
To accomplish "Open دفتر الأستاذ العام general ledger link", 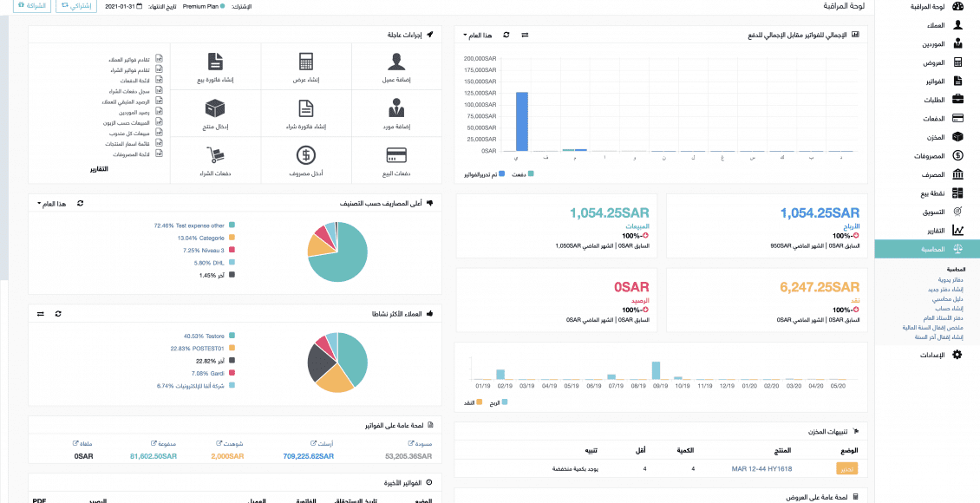I will point(942,318).
